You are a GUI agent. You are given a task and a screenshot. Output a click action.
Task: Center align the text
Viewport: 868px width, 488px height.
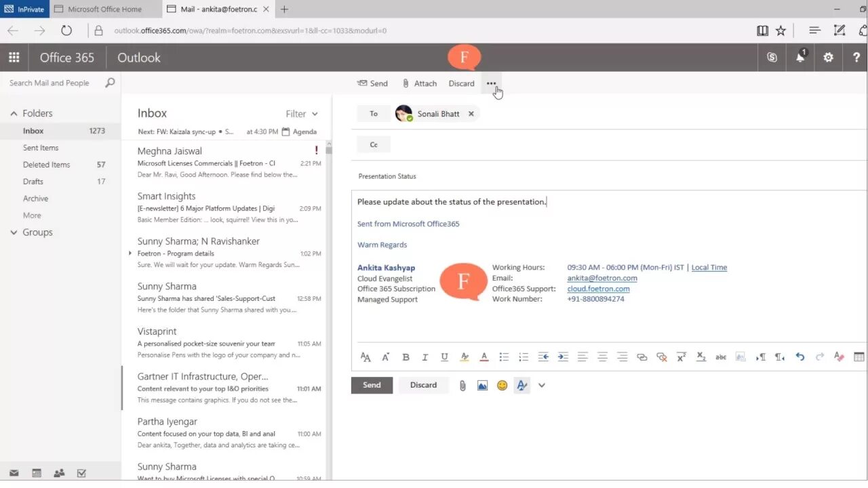602,357
